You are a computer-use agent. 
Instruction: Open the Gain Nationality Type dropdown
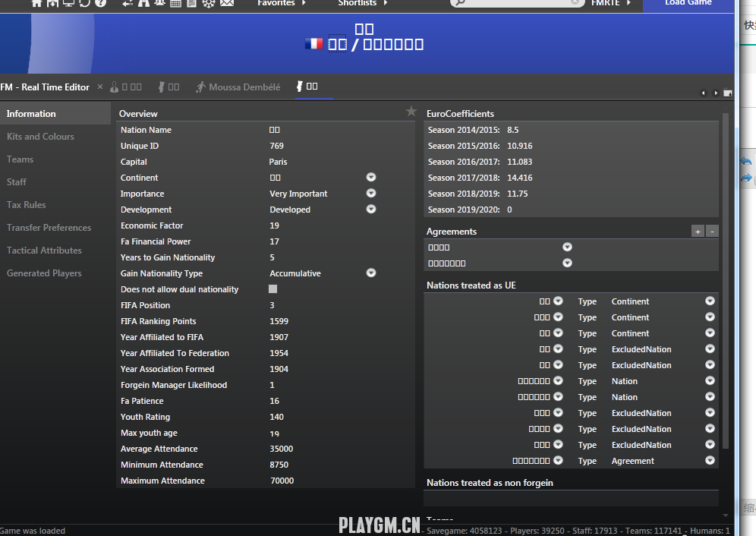click(370, 273)
